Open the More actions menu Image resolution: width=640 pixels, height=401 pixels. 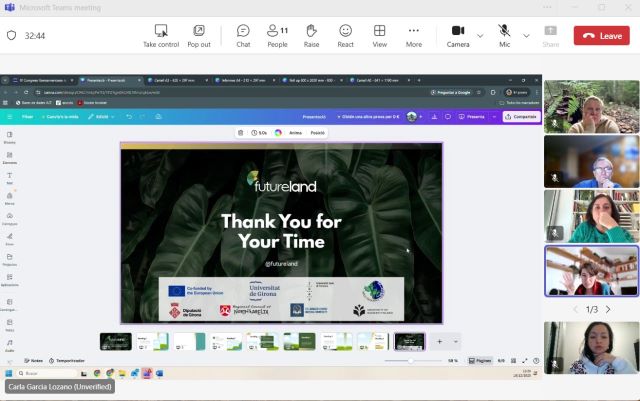pyautogui.click(x=414, y=36)
